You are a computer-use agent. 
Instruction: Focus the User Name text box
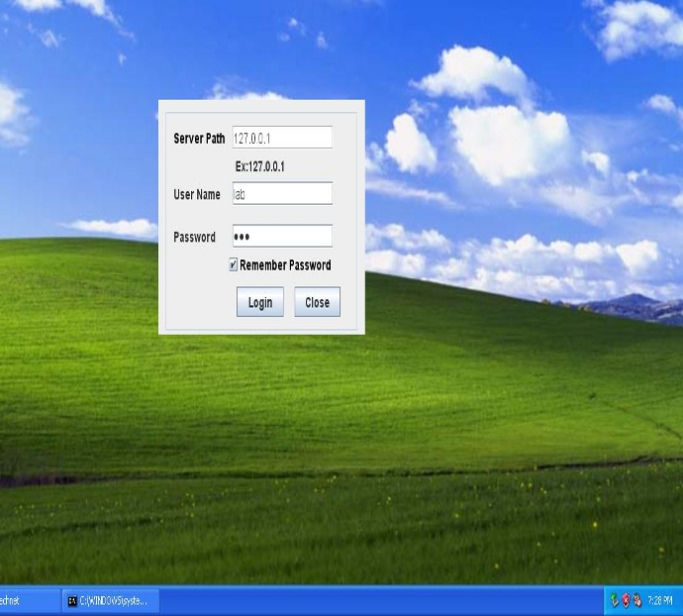(x=282, y=194)
